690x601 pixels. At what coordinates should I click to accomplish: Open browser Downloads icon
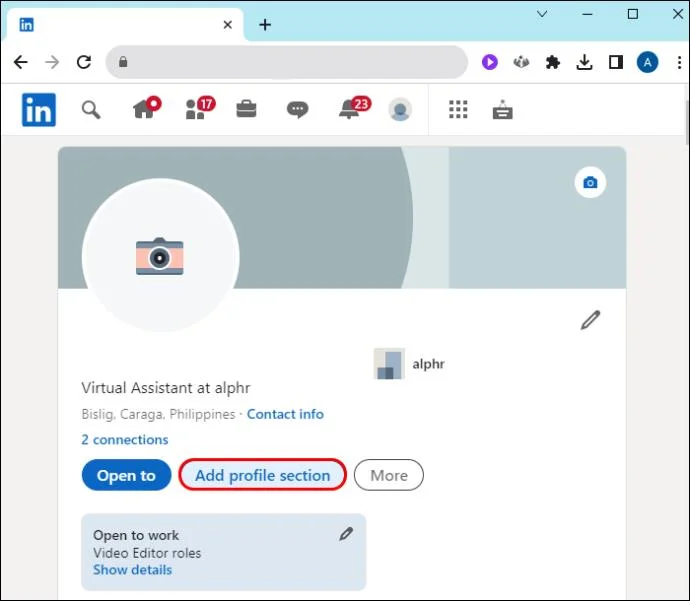click(x=584, y=62)
